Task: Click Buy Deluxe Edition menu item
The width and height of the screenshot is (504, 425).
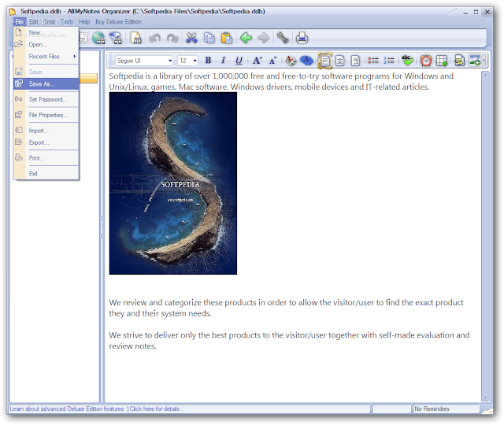Action: point(119,22)
